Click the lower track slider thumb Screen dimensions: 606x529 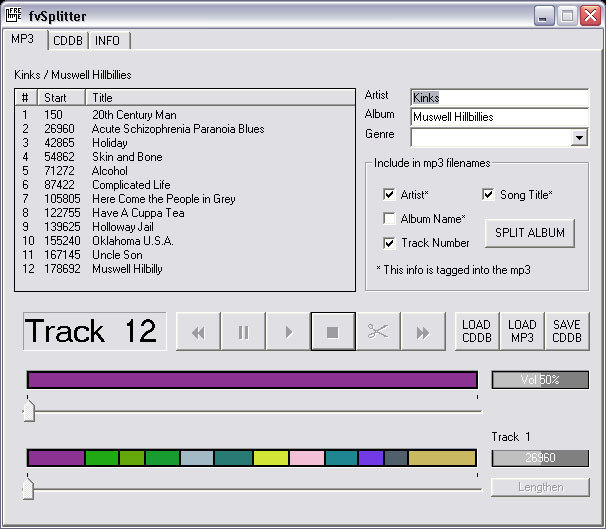tap(28, 488)
